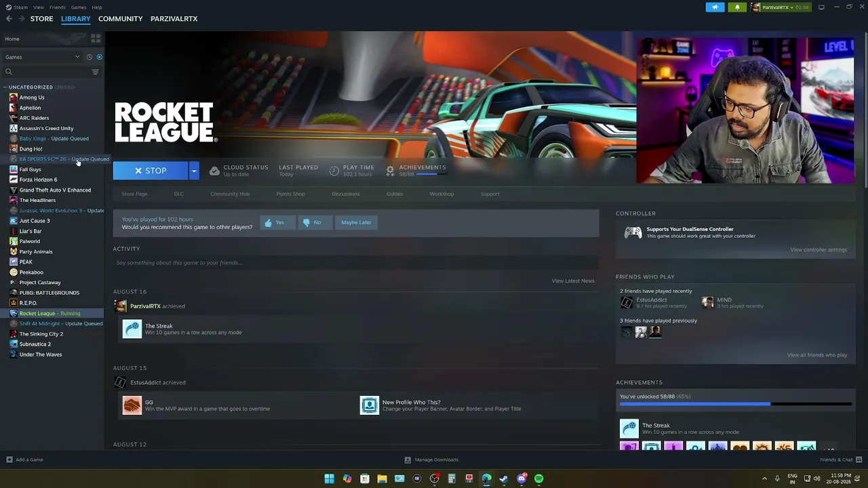Toggle the ready-to-play filter icon
Image resolution: width=868 pixels, height=488 pixels.
(x=99, y=57)
